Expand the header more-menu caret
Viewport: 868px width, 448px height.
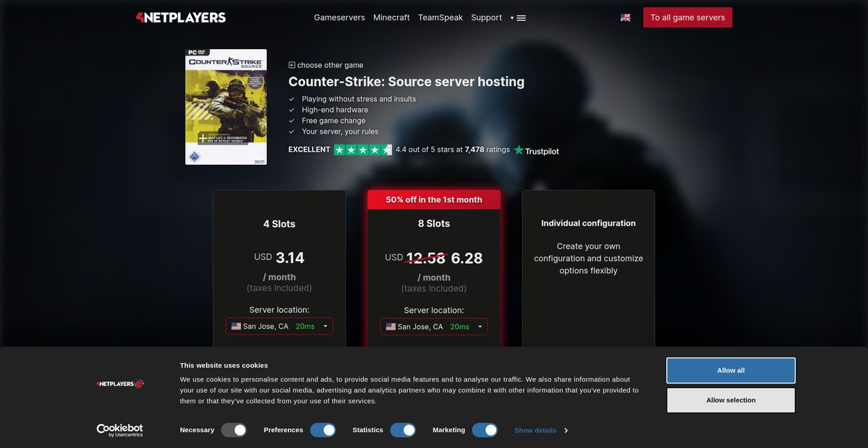click(x=512, y=18)
